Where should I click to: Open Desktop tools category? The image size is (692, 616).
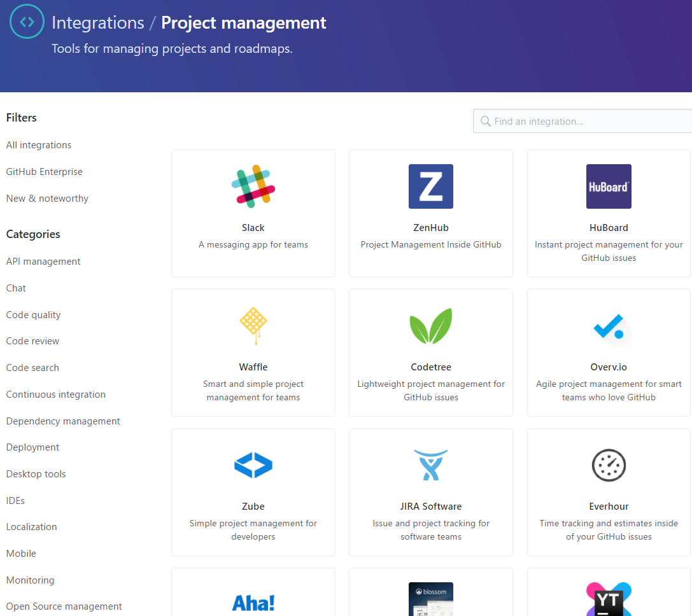(36, 474)
